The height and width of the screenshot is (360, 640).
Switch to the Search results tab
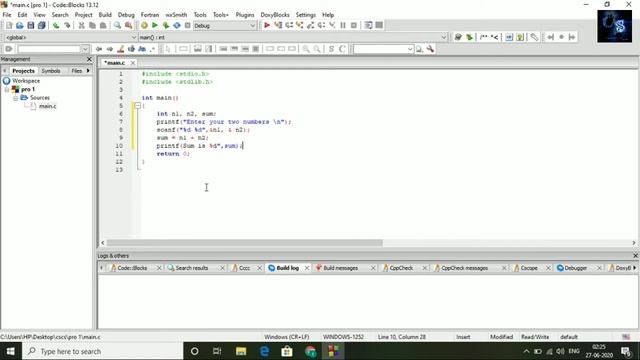tap(192, 268)
